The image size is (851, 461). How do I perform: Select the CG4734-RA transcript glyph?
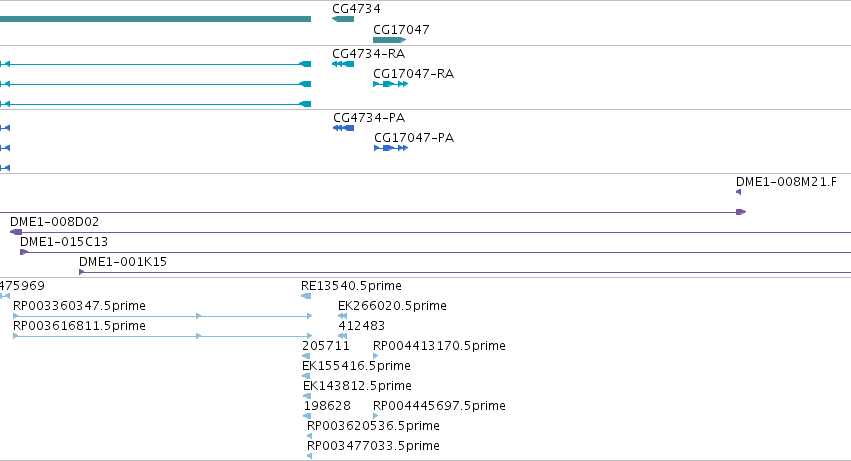pyautogui.click(x=343, y=64)
